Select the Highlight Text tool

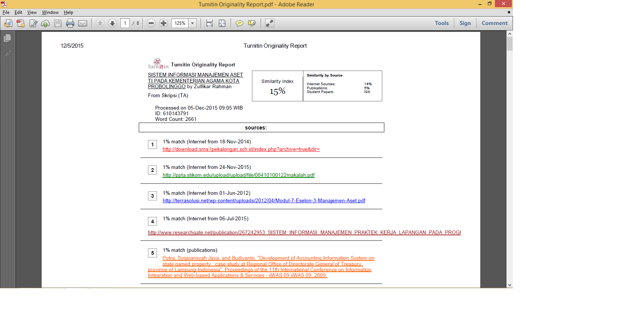252,23
